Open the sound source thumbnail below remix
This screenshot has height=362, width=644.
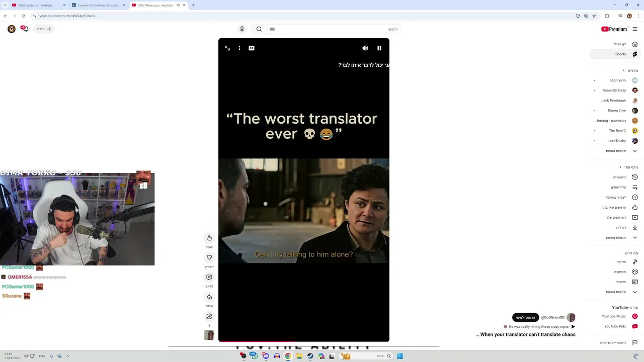209,335
